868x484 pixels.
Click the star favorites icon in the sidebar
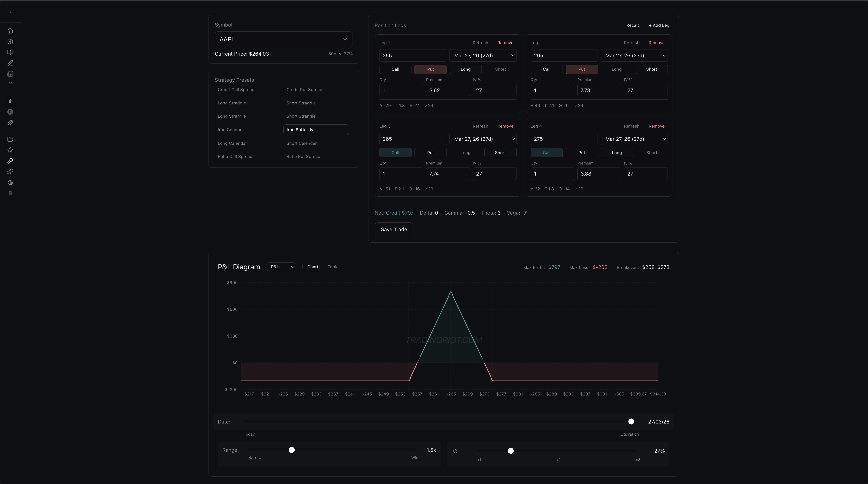click(10, 150)
